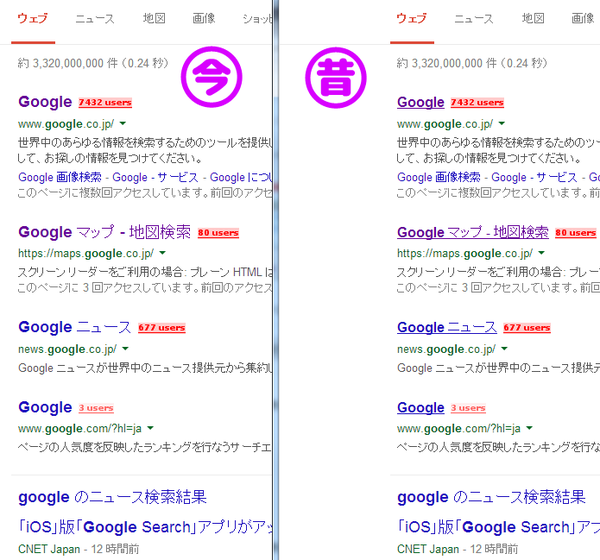Image resolution: width=600 pixels, height=560 pixels.
Task: Switch to 地図 tab in right panel
Action: pyautogui.click(x=533, y=18)
